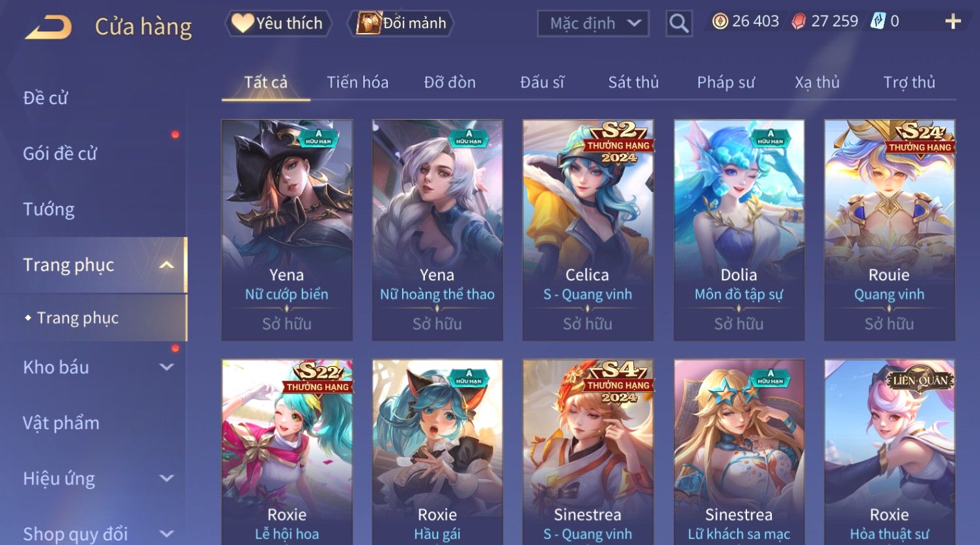Switch to the Pháp sư tab
Image resolution: width=980 pixels, height=545 pixels.
tap(726, 83)
